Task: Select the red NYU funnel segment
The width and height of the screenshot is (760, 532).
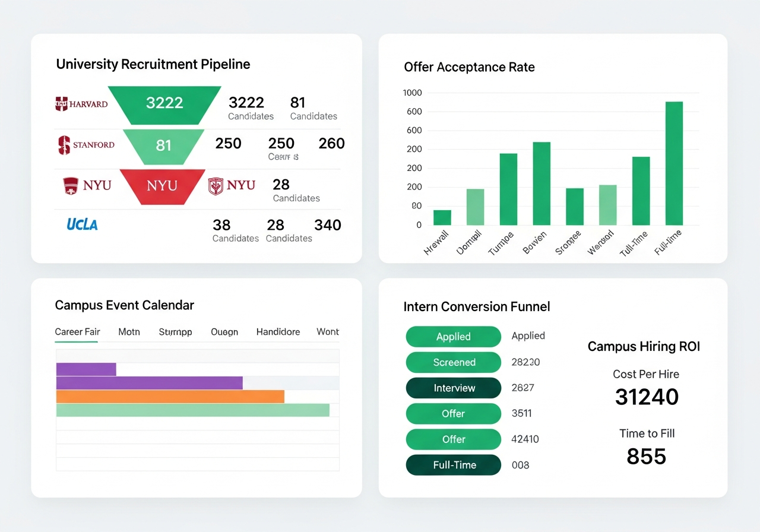Action: click(161, 186)
